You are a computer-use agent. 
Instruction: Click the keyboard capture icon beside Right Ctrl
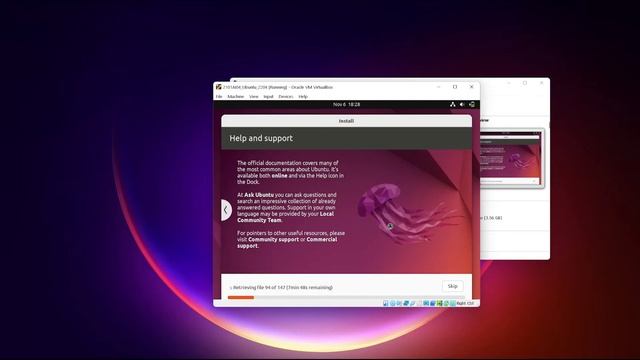pos(453,303)
